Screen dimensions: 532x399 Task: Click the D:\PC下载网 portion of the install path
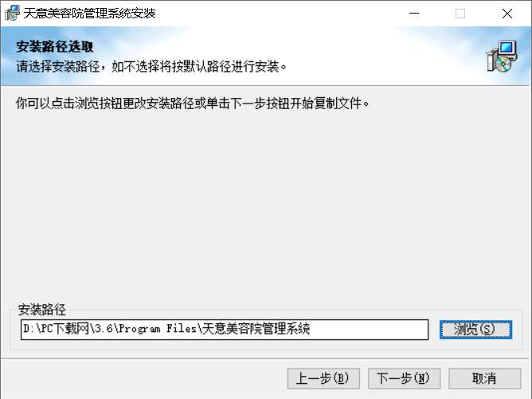coord(56,328)
